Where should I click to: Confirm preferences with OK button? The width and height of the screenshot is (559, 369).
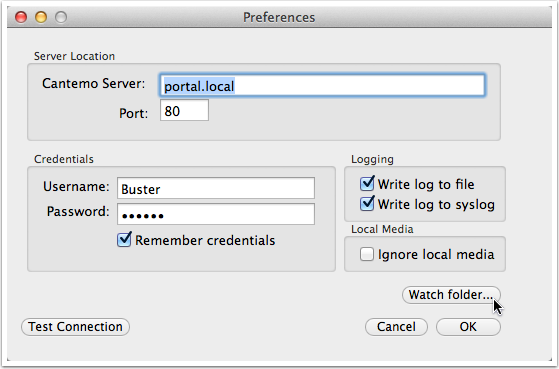coord(468,327)
